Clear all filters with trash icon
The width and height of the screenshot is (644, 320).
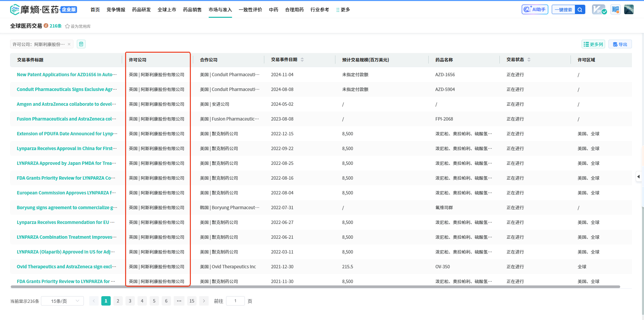coord(81,44)
